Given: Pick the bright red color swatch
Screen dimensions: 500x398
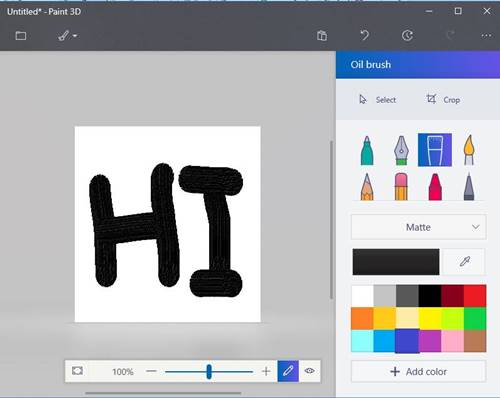Looking at the screenshot, I should tap(475, 296).
